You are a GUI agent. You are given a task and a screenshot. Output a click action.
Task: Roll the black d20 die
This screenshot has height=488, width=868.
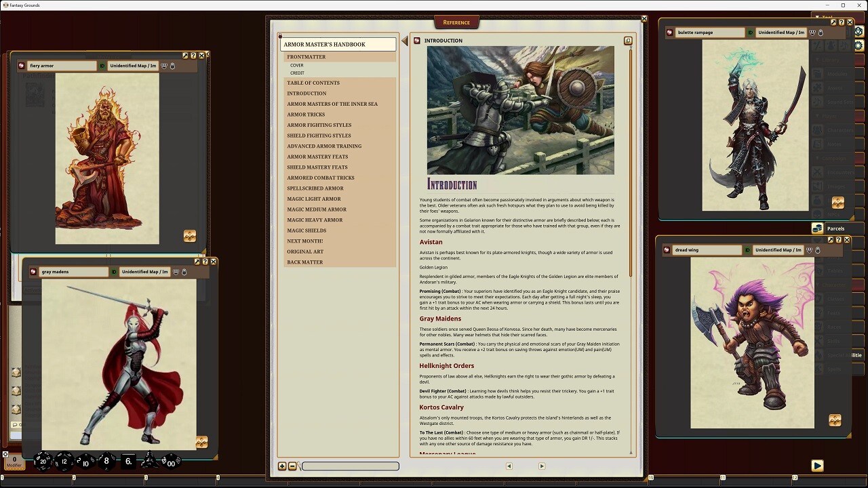pyautogui.click(x=43, y=461)
